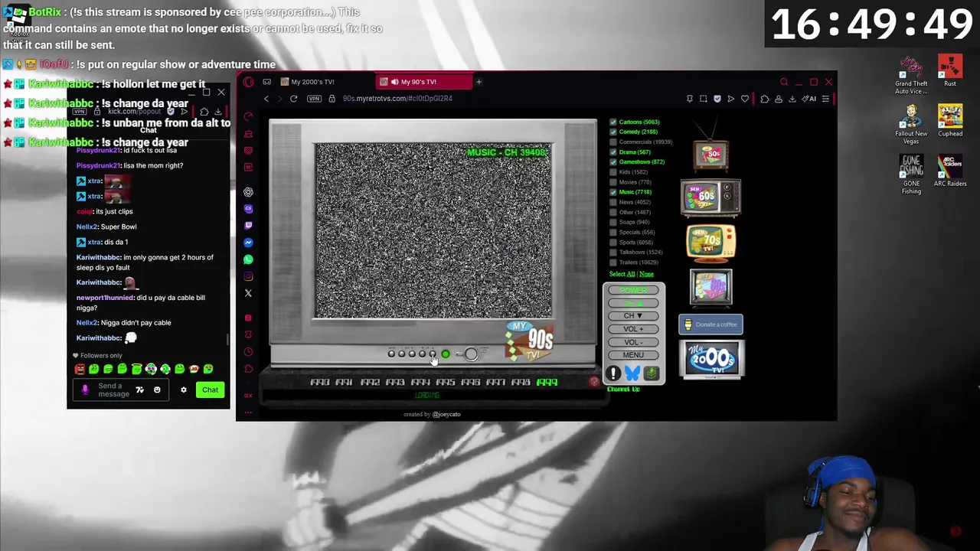980x551 pixels.
Task: Turn the round knob on the TV front
Action: point(471,354)
